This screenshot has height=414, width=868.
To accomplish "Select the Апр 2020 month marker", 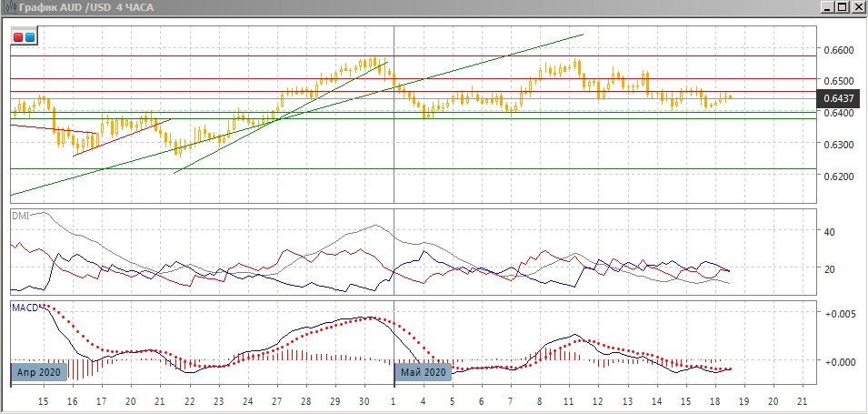I will tap(39, 372).
